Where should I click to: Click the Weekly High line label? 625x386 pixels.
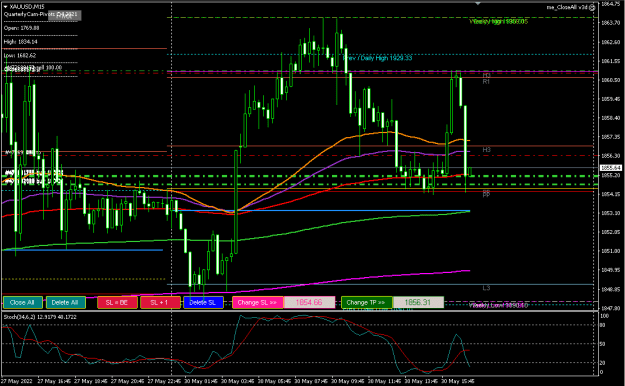click(499, 22)
